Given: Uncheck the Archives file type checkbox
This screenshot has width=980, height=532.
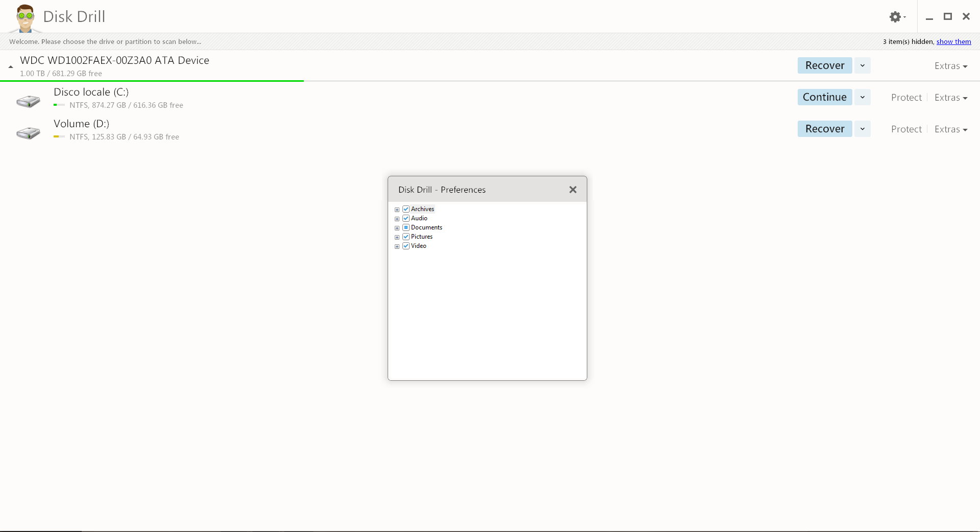Looking at the screenshot, I should point(406,209).
